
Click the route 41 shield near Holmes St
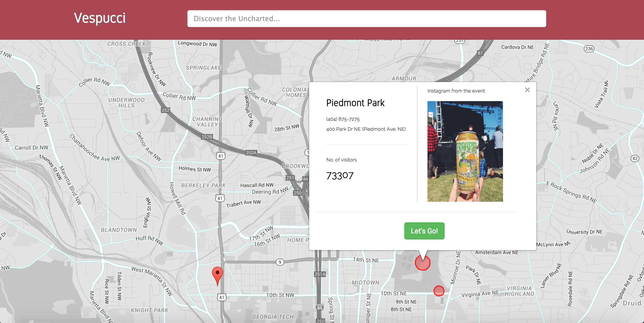pyautogui.click(x=221, y=156)
